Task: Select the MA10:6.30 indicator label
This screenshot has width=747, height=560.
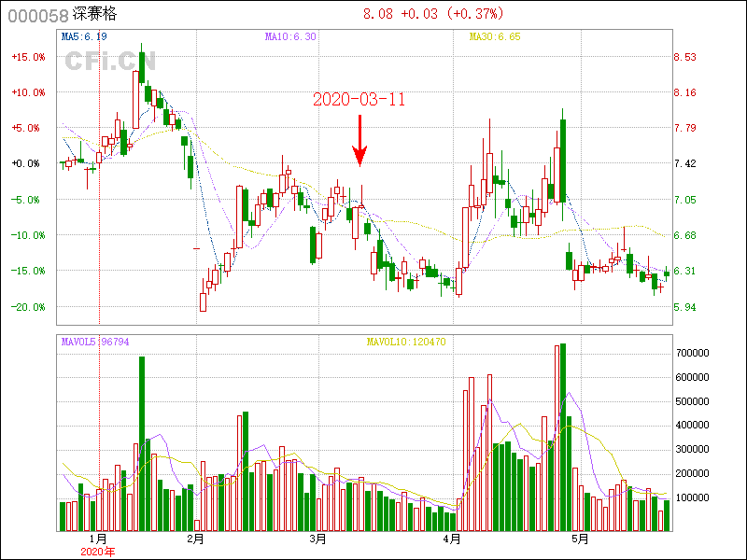Action: point(290,36)
